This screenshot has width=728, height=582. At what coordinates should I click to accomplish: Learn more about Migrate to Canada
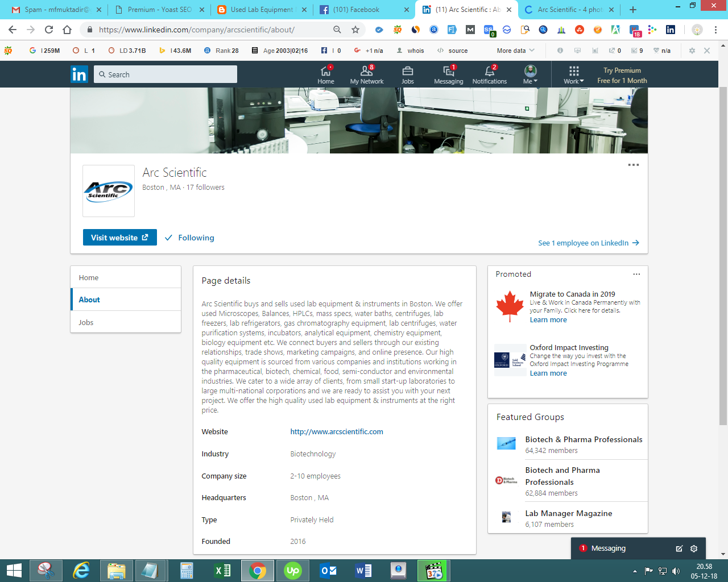[x=548, y=320]
